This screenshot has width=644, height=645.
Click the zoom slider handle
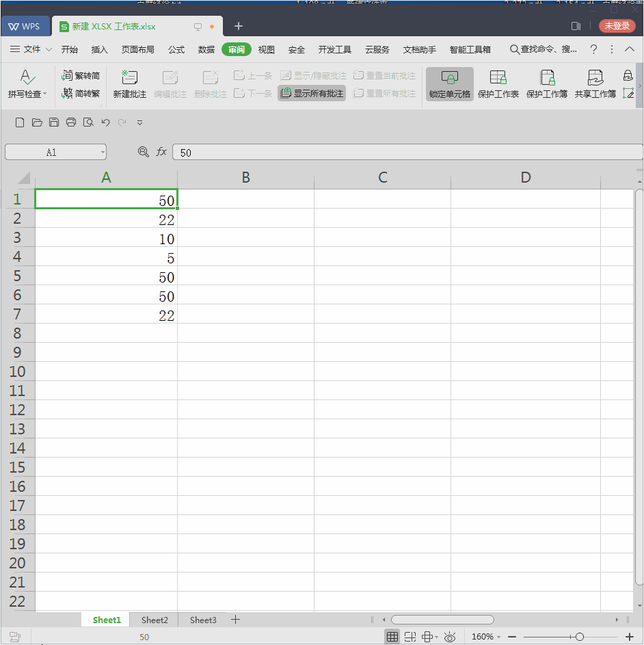pyautogui.click(x=580, y=637)
